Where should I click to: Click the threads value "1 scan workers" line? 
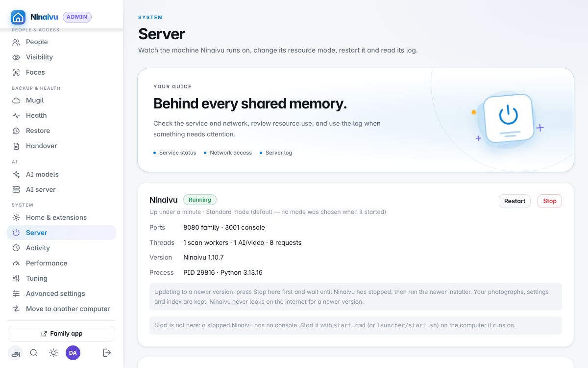point(242,243)
